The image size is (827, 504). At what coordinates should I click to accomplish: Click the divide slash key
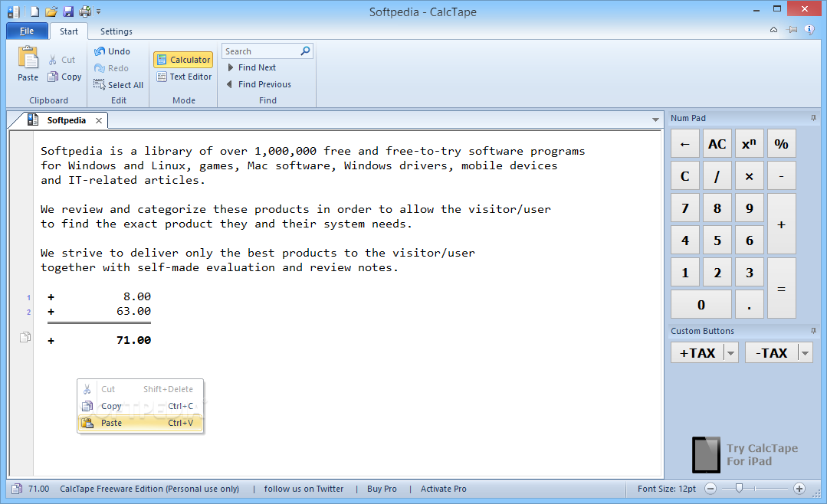[717, 175]
